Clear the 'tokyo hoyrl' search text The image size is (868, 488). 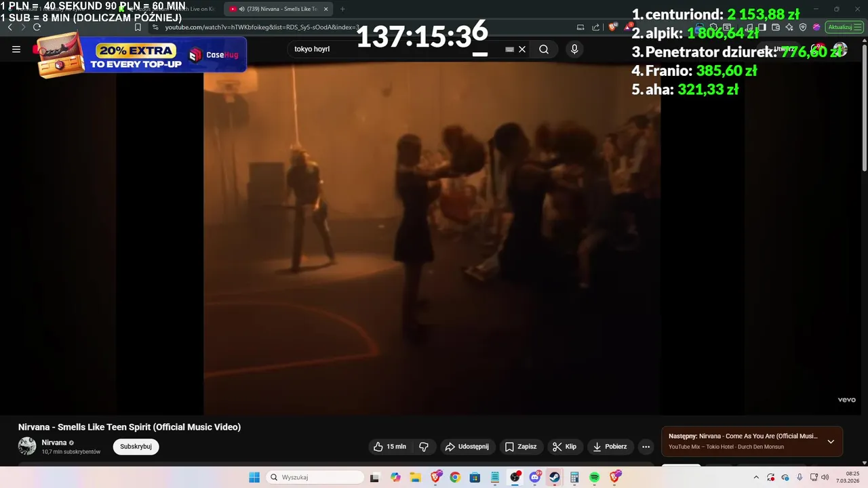pos(522,49)
